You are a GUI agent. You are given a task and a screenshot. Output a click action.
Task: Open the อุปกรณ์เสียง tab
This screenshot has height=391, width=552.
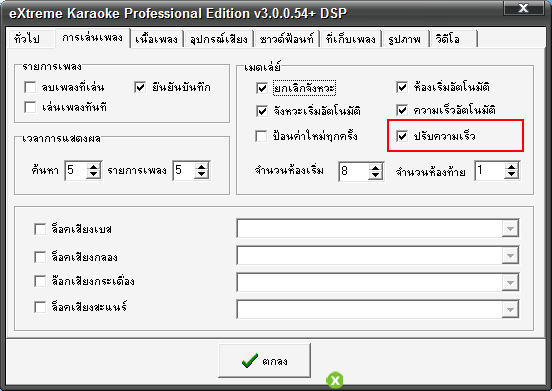pyautogui.click(x=219, y=39)
